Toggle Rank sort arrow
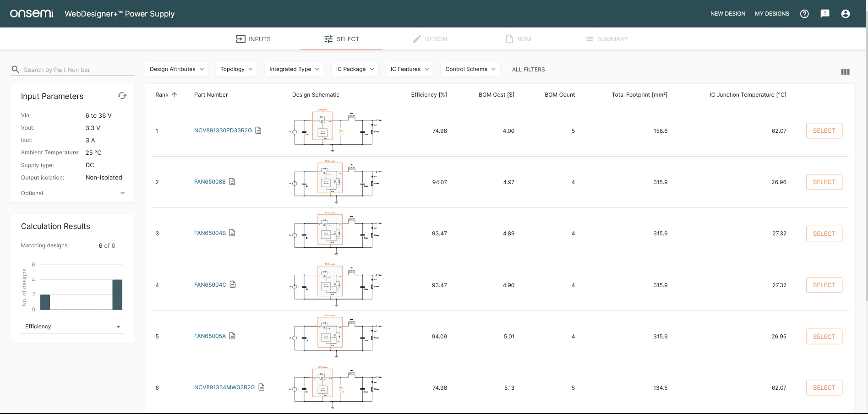 (x=174, y=95)
